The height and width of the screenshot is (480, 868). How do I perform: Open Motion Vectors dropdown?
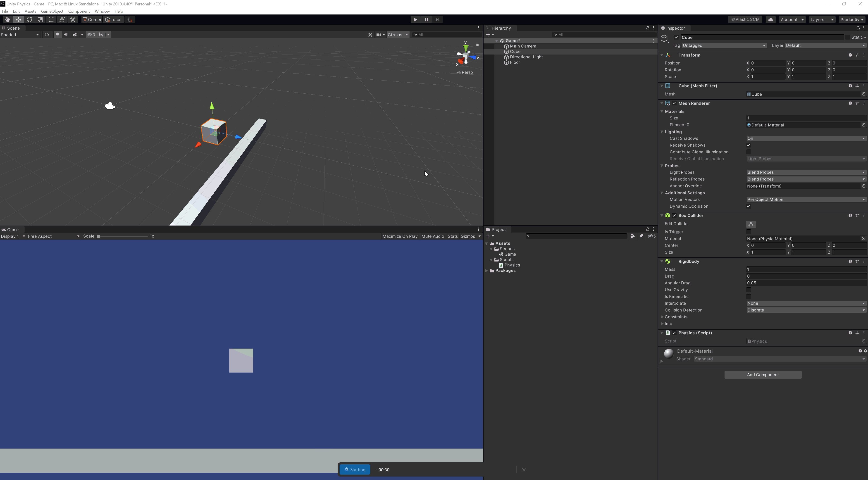[806, 200]
